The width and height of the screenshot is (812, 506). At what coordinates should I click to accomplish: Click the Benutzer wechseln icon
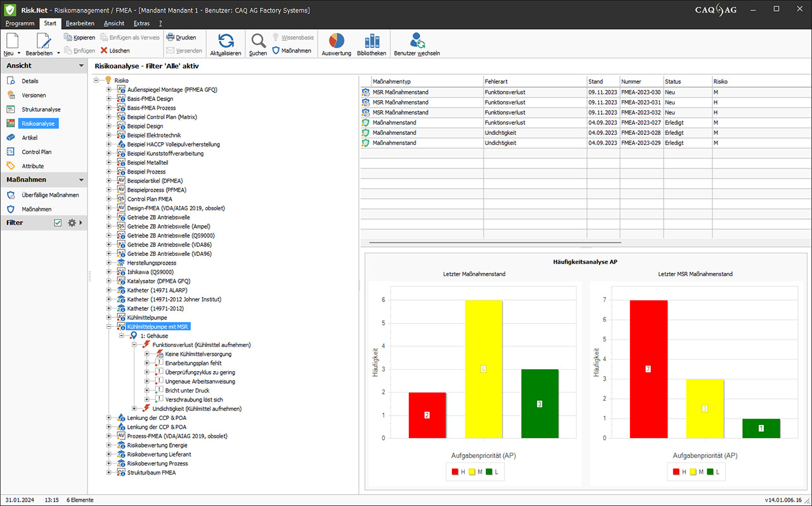click(417, 41)
